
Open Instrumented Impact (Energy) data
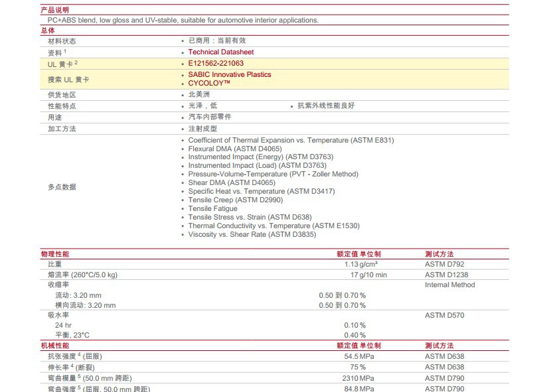tap(260, 157)
